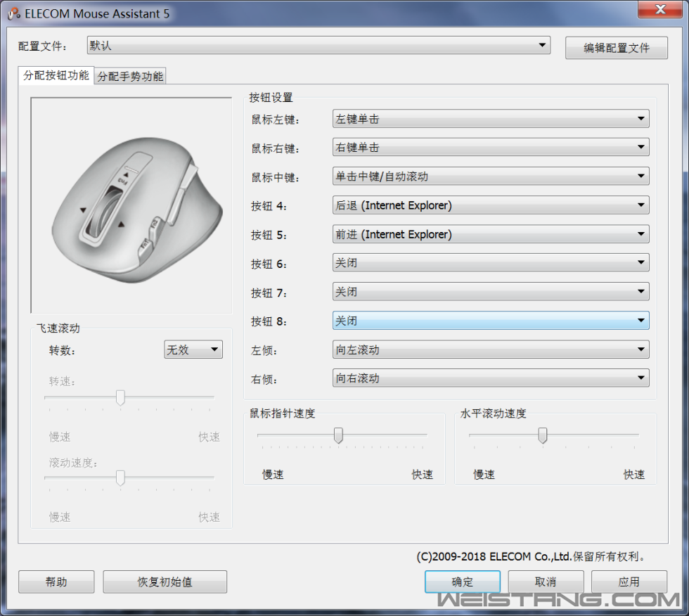Click the 飞速滚动 group label
The width and height of the screenshot is (689, 616).
(58, 328)
